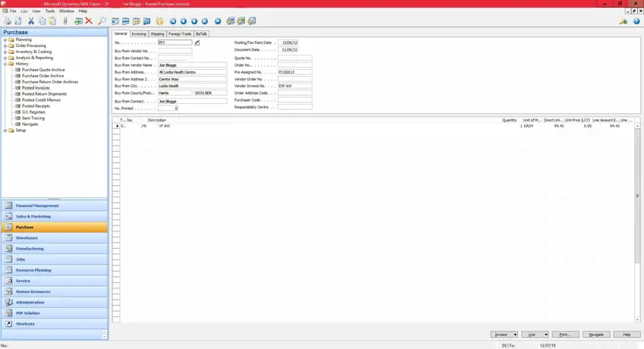
Task: Open Warehouse navigation pane
Action: [x=54, y=237]
